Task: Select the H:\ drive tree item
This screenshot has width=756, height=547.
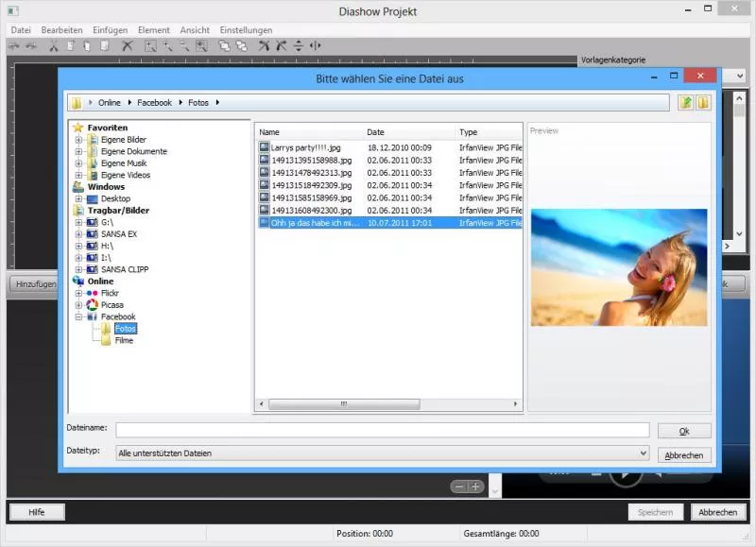Action: (107, 246)
